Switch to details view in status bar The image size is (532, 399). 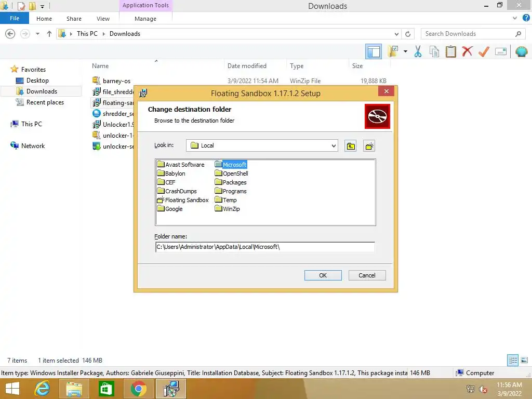513,361
